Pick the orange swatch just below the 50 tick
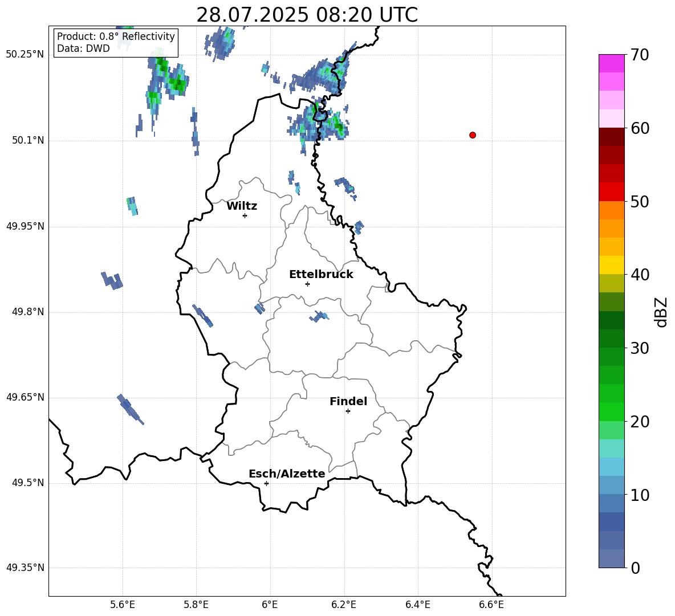Image resolution: width=675 pixels, height=616 pixels. [x=612, y=210]
